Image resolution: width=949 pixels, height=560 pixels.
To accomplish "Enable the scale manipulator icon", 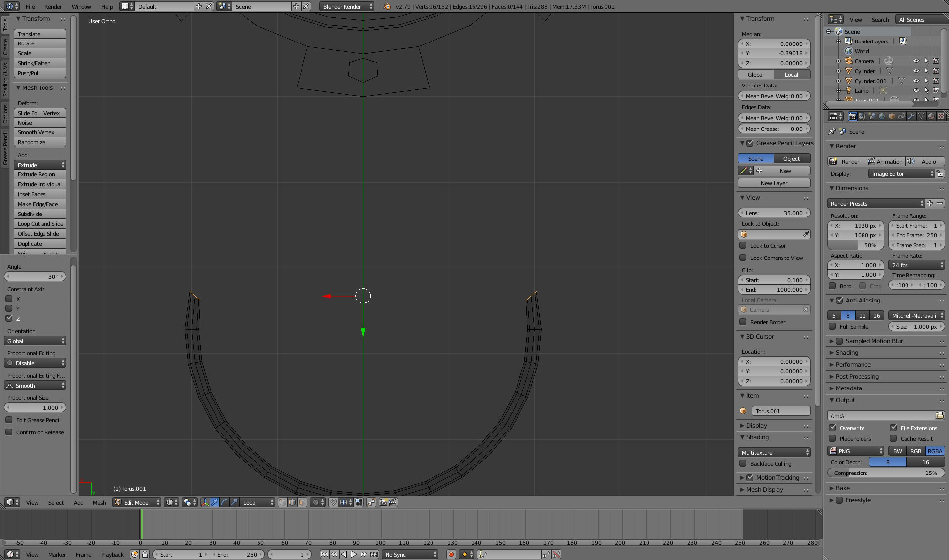I will [x=234, y=502].
